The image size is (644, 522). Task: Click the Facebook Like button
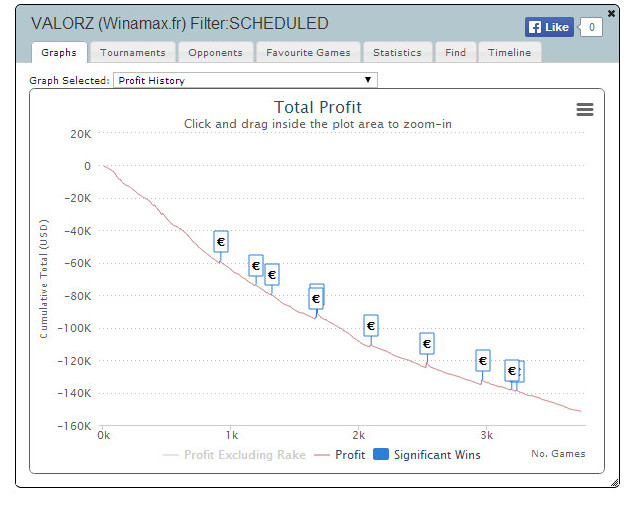click(549, 27)
